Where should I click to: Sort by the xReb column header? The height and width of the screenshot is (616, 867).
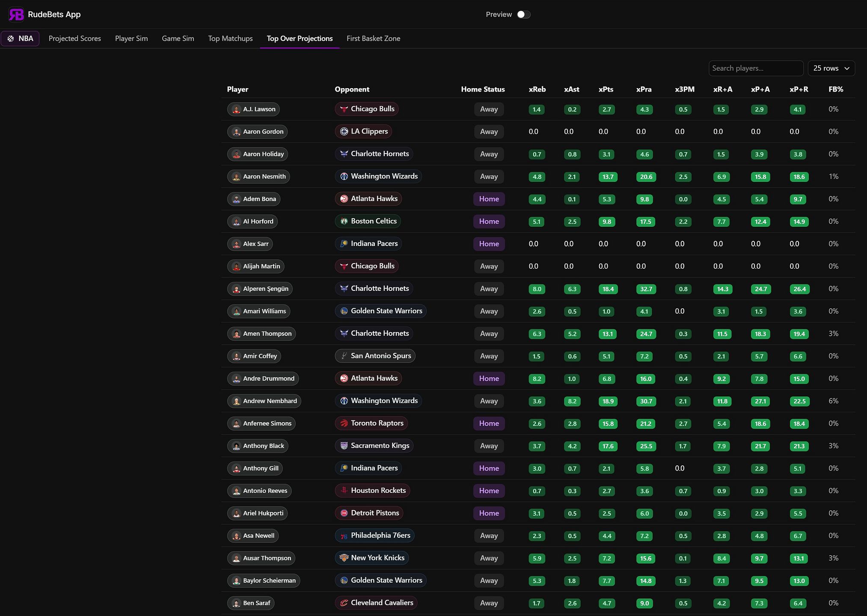pyautogui.click(x=537, y=89)
